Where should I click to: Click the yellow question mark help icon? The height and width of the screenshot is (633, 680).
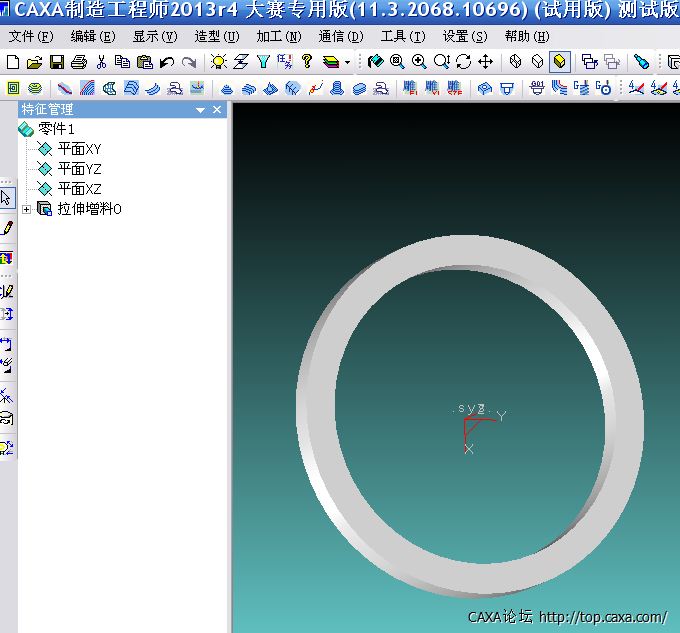[x=307, y=61]
